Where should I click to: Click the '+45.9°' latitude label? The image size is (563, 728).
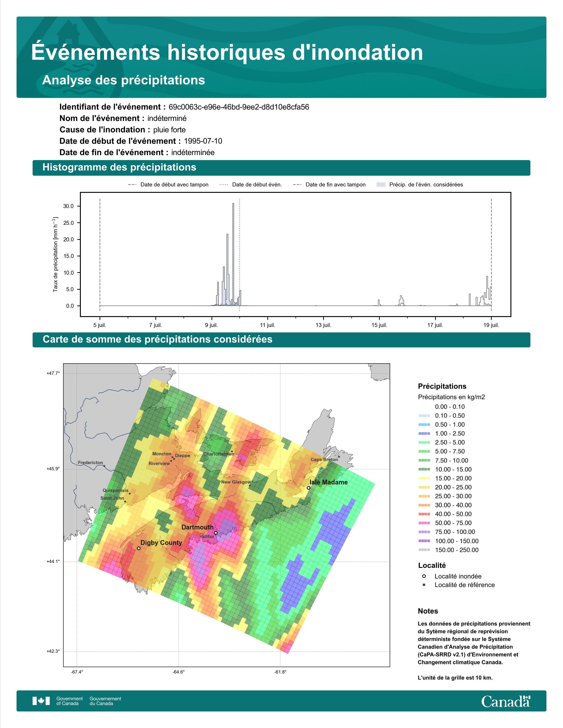pyautogui.click(x=53, y=469)
